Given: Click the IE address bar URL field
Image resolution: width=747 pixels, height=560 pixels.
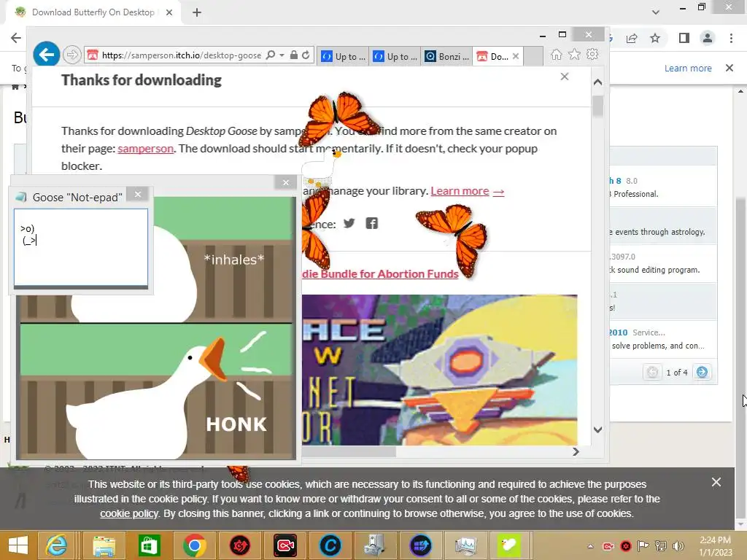Looking at the screenshot, I should [x=181, y=55].
